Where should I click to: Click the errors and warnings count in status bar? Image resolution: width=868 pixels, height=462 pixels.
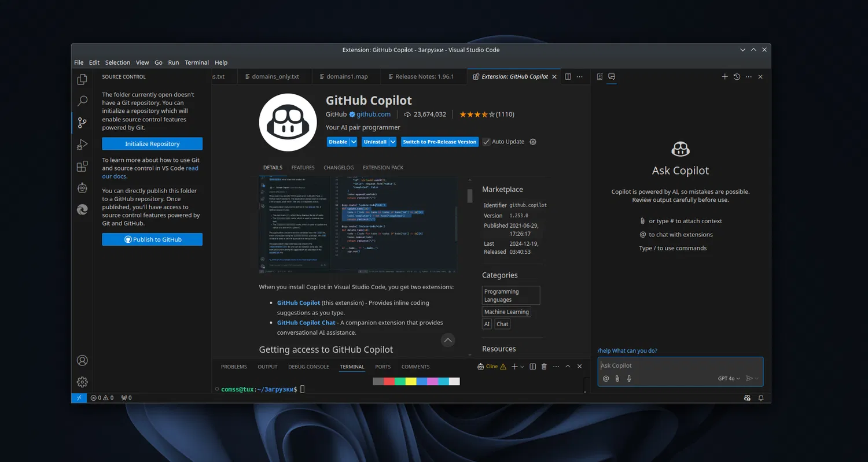[102, 398]
